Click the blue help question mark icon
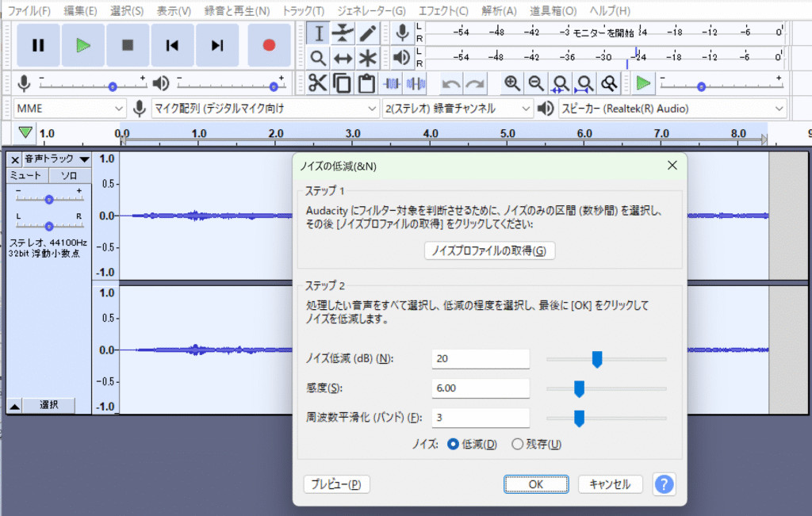The width and height of the screenshot is (812, 516). click(664, 484)
